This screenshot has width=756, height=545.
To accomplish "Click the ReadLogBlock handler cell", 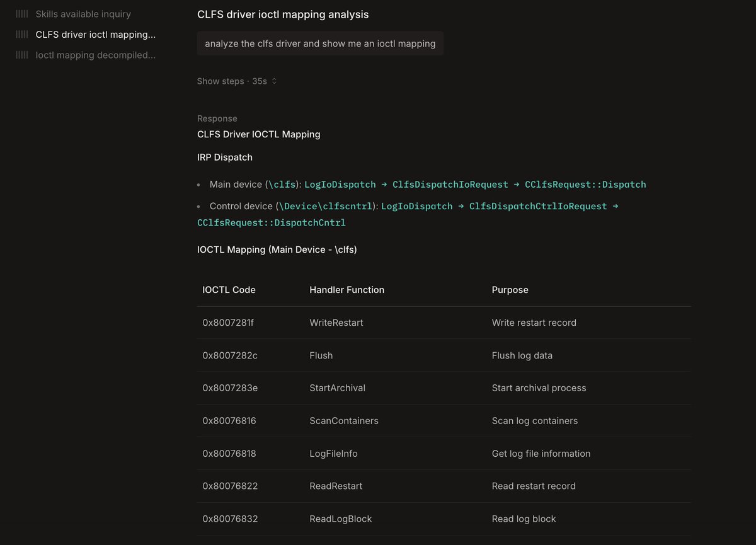I will coord(341,519).
